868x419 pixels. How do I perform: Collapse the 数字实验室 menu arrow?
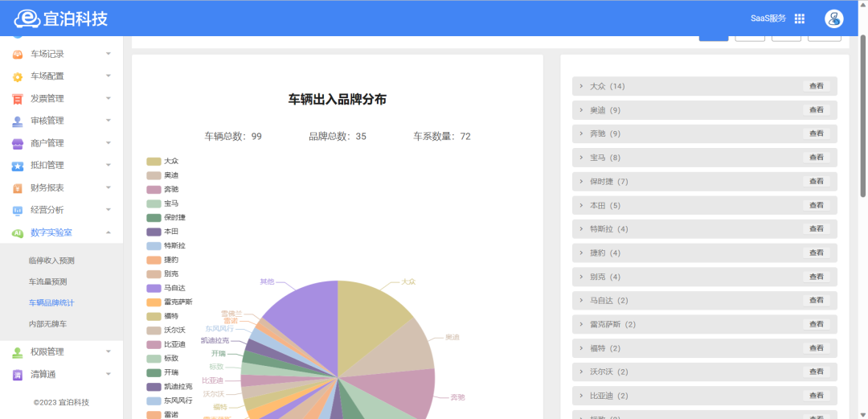click(x=108, y=232)
